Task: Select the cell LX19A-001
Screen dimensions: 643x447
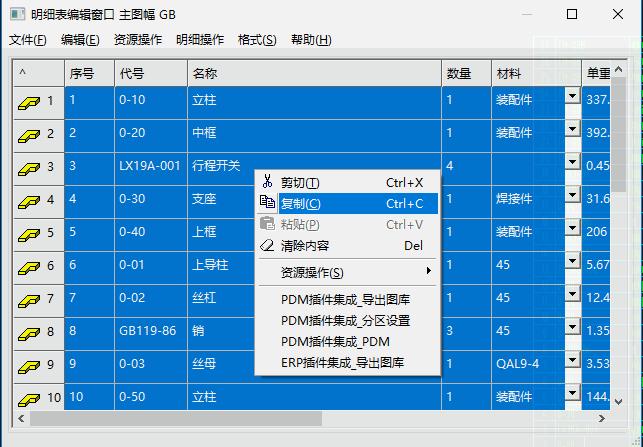Action: [x=151, y=169]
